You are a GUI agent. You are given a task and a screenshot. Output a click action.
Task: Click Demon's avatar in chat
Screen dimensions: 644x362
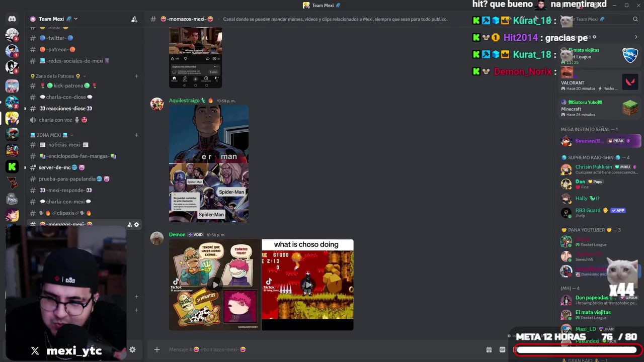pos(157,238)
